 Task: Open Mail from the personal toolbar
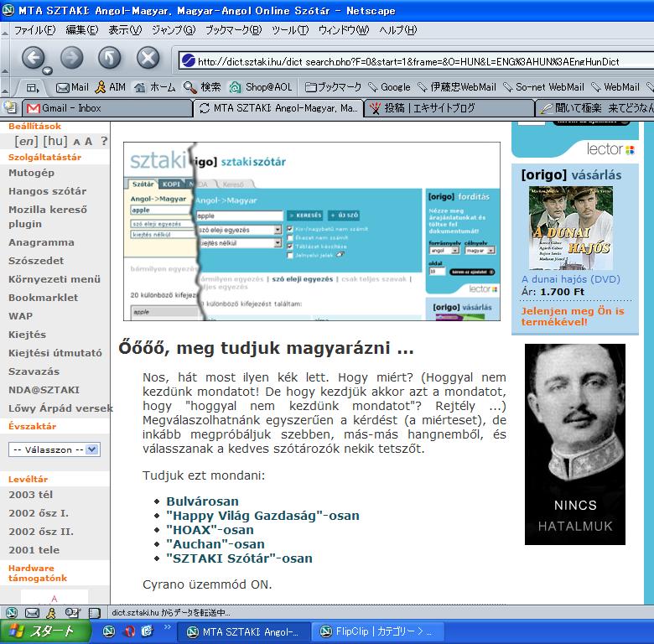[72, 86]
